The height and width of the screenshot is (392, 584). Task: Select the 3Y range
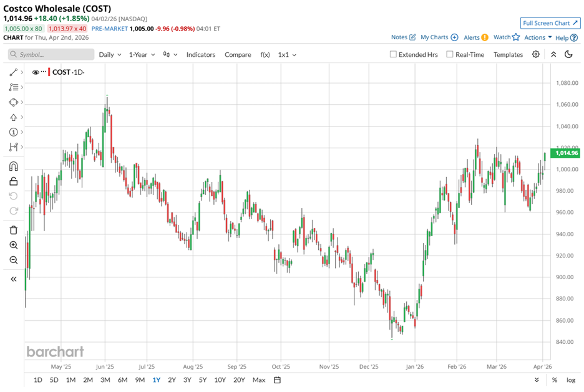pyautogui.click(x=187, y=380)
